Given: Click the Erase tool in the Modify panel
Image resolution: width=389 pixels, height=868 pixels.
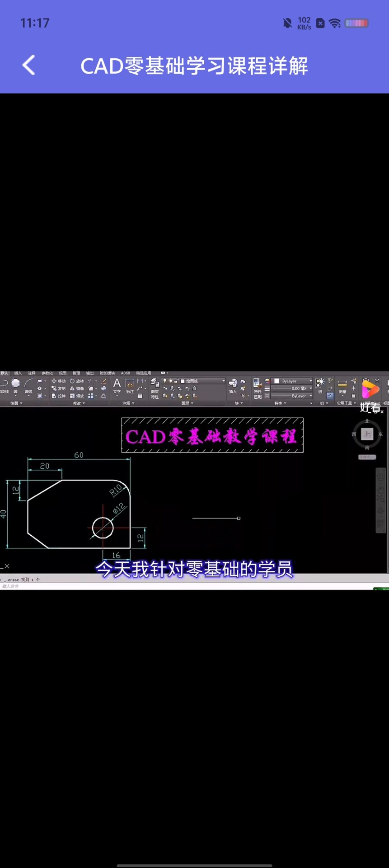Looking at the screenshot, I should pyautogui.click(x=104, y=381).
